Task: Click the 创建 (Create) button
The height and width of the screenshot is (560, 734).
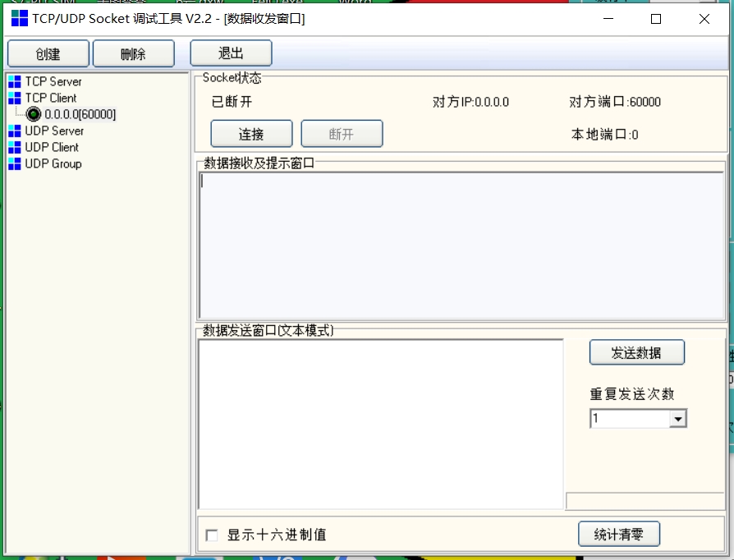Action: click(x=48, y=54)
